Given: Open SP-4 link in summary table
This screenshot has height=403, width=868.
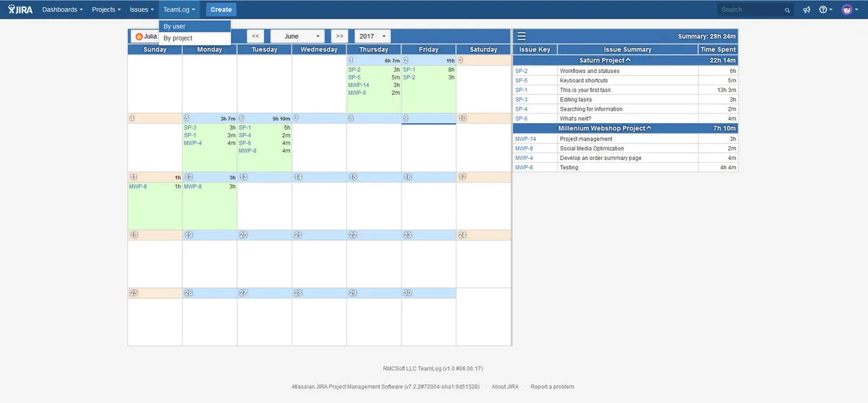Looking at the screenshot, I should point(522,109).
